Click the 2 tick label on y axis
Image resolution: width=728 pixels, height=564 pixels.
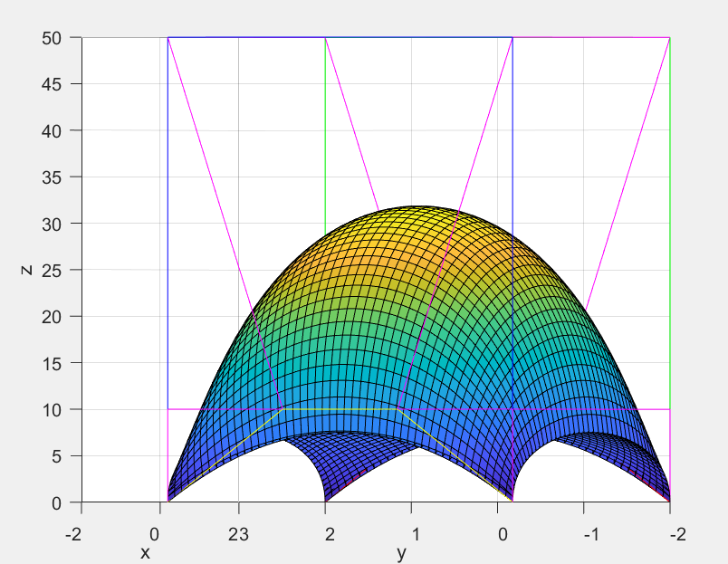[330, 534]
